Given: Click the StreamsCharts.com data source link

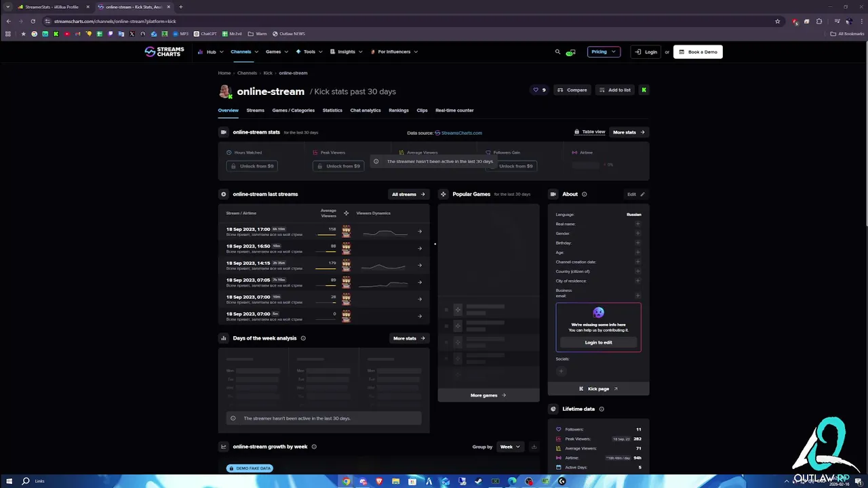Looking at the screenshot, I should (458, 133).
